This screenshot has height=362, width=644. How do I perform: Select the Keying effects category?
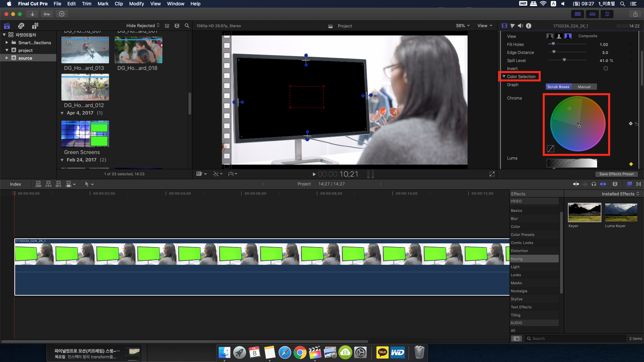click(534, 259)
